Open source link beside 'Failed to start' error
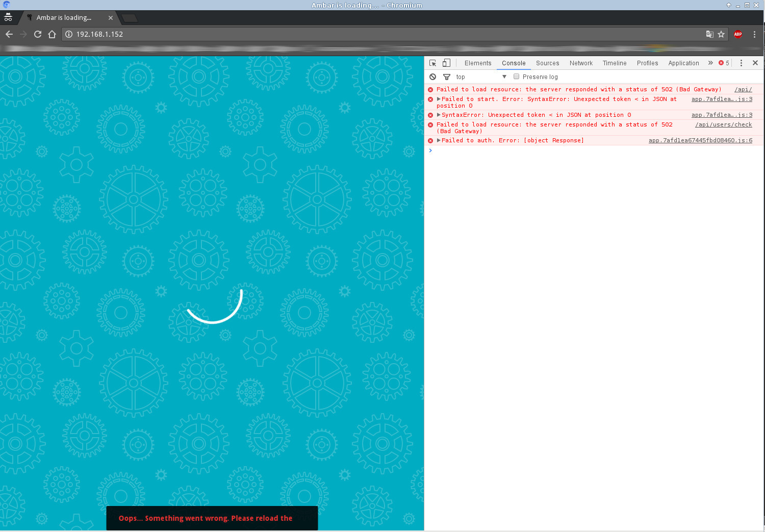 tap(722, 99)
